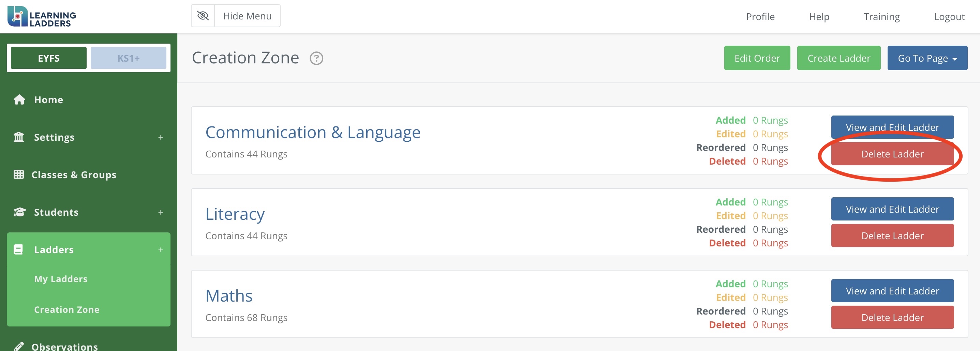Open My Ladders in the sidebar
This screenshot has height=351, width=980.
tap(61, 279)
